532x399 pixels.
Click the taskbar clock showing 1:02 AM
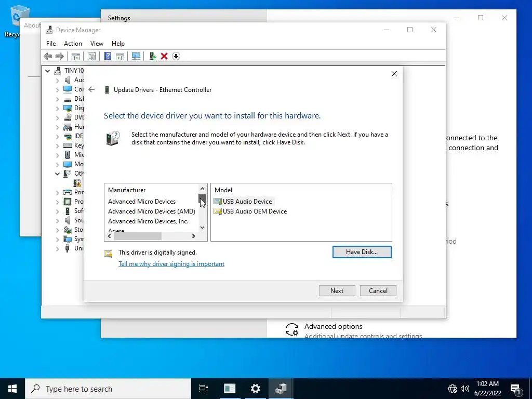pyautogui.click(x=487, y=389)
